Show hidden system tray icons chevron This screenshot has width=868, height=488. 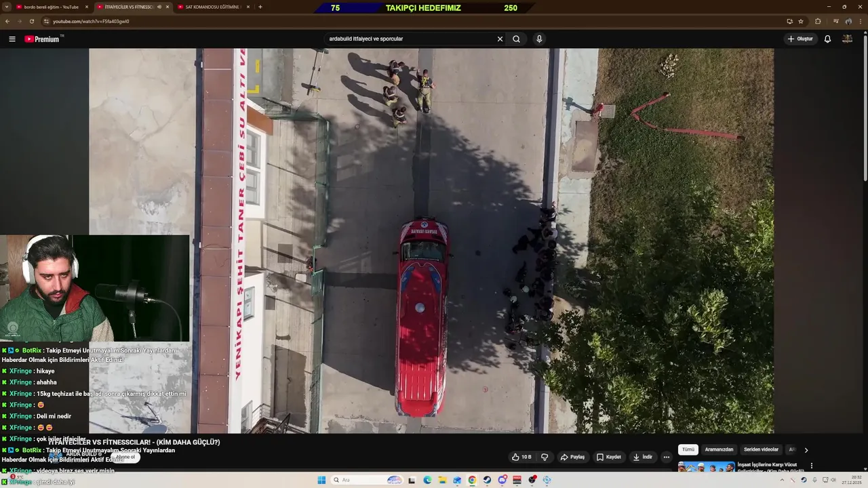(x=782, y=480)
